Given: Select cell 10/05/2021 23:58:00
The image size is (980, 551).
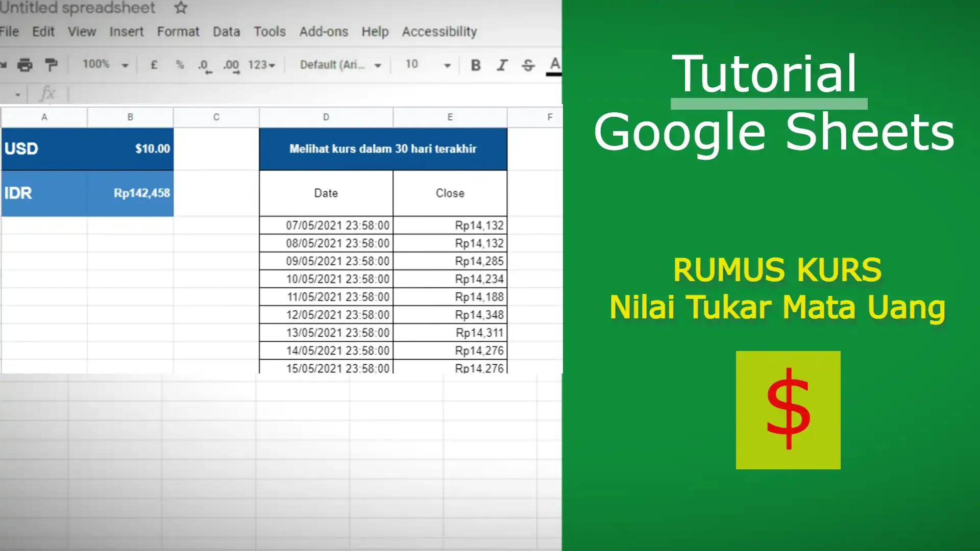Looking at the screenshot, I should pos(326,279).
